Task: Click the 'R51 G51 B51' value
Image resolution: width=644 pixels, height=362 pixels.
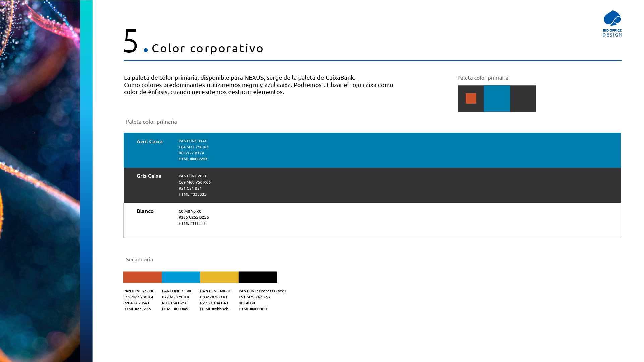Action: pyautogui.click(x=190, y=188)
